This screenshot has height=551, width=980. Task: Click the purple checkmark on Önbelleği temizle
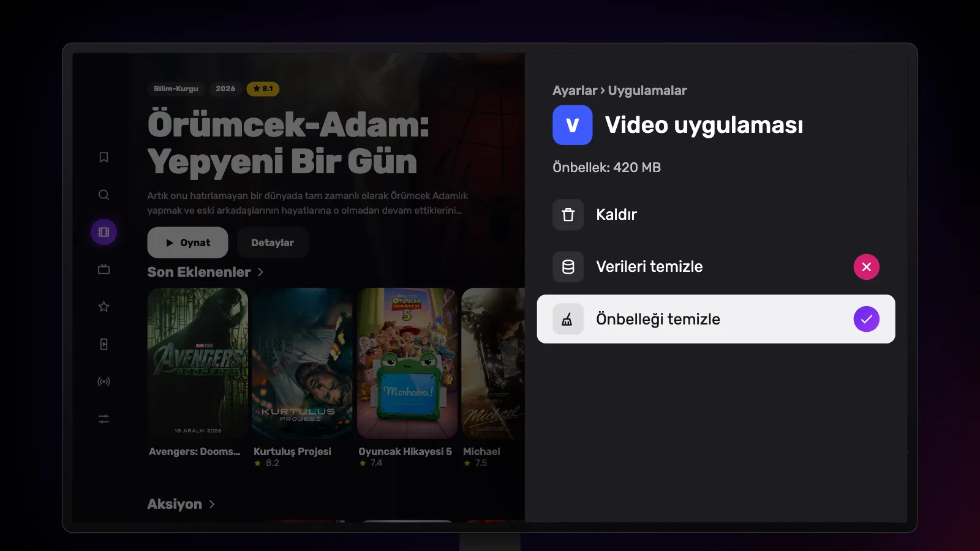866,319
